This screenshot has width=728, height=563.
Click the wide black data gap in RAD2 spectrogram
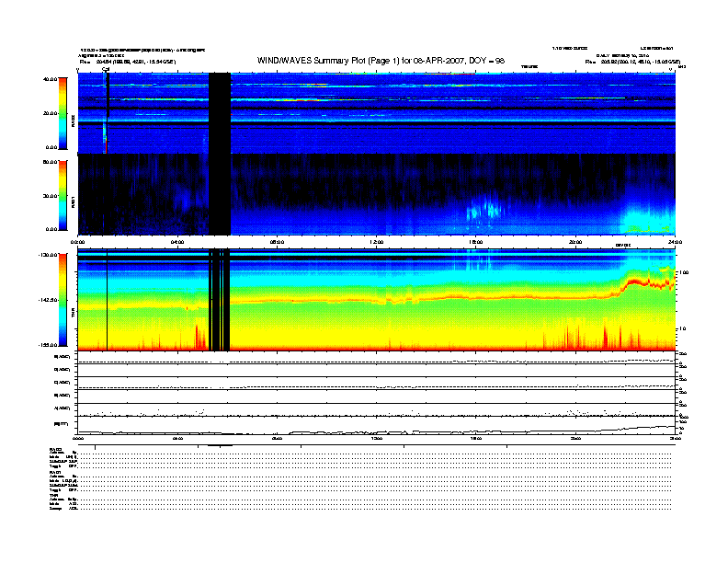[x=220, y=113]
